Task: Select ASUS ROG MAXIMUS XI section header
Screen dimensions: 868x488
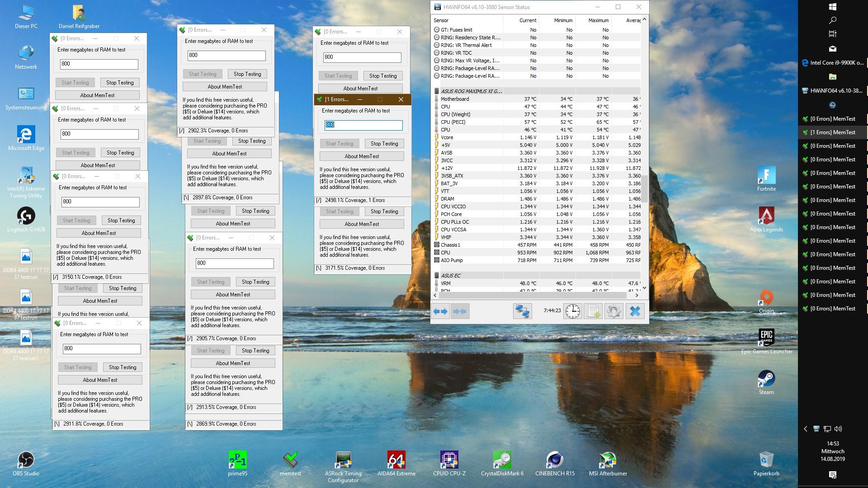Action: click(537, 91)
